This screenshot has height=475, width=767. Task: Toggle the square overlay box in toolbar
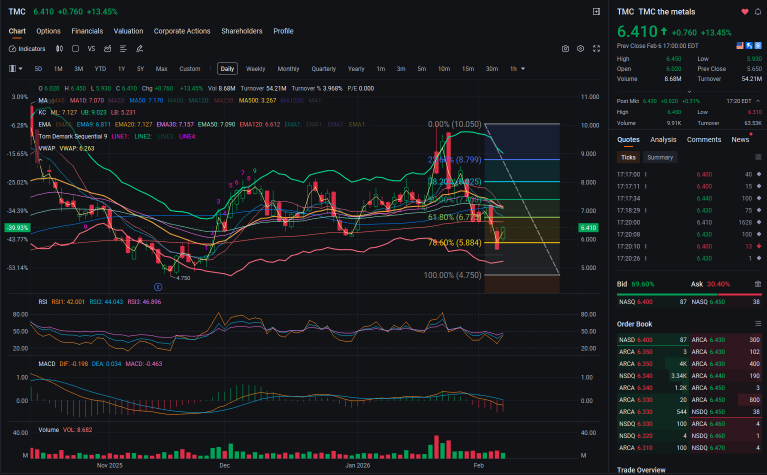(75, 49)
